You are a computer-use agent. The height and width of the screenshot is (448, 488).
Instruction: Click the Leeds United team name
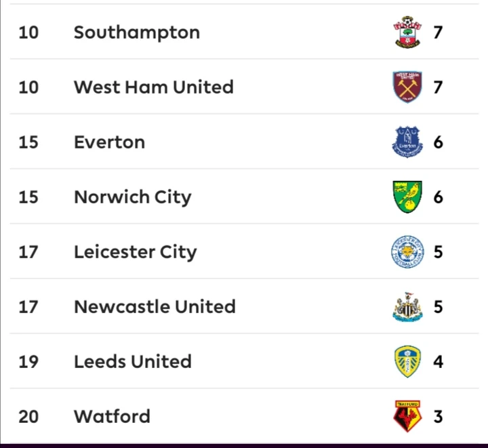click(x=133, y=361)
